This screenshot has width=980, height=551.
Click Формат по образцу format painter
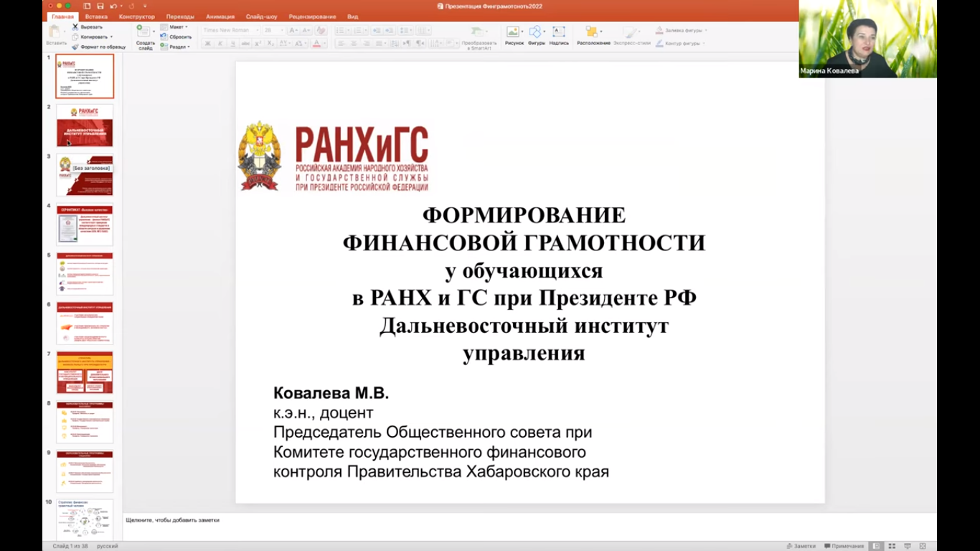click(99, 47)
